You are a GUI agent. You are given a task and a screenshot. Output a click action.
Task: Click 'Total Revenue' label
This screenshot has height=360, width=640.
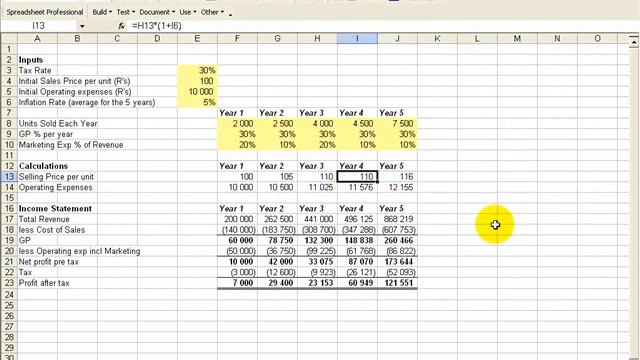tap(44, 219)
